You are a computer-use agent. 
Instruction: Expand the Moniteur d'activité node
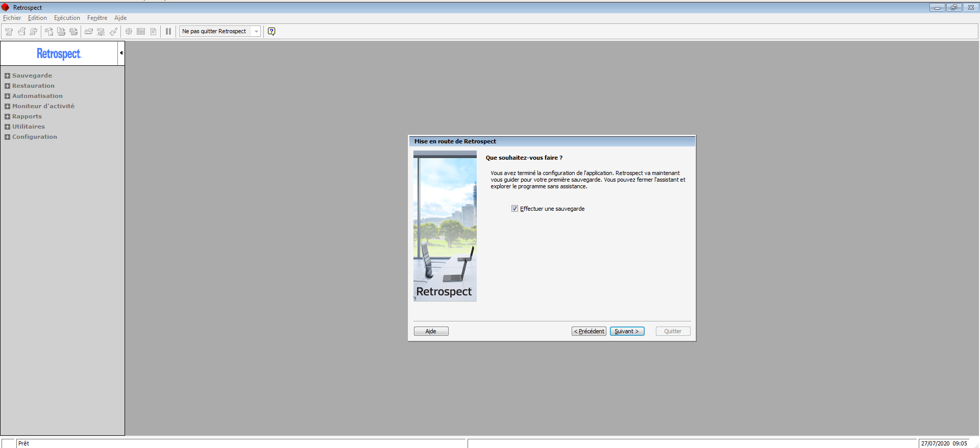point(7,107)
